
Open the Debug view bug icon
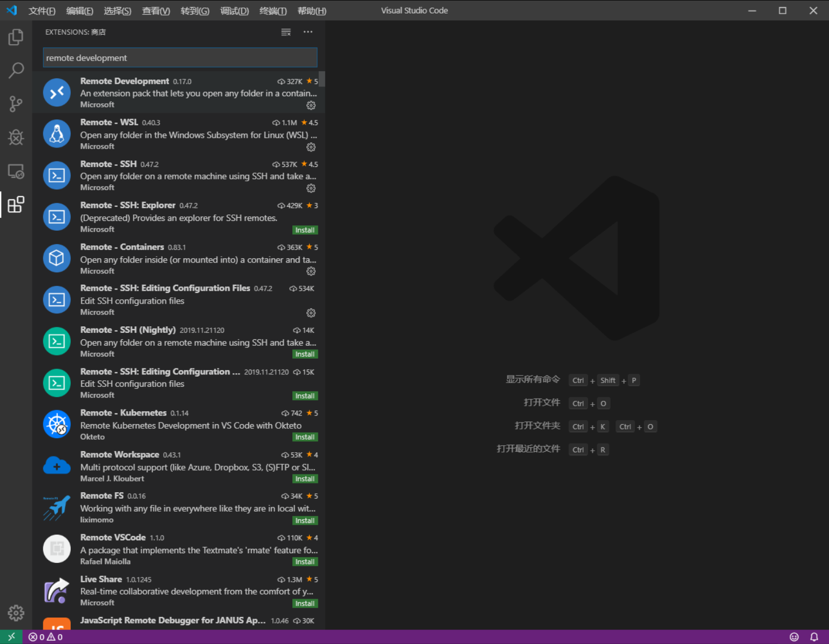click(x=16, y=137)
